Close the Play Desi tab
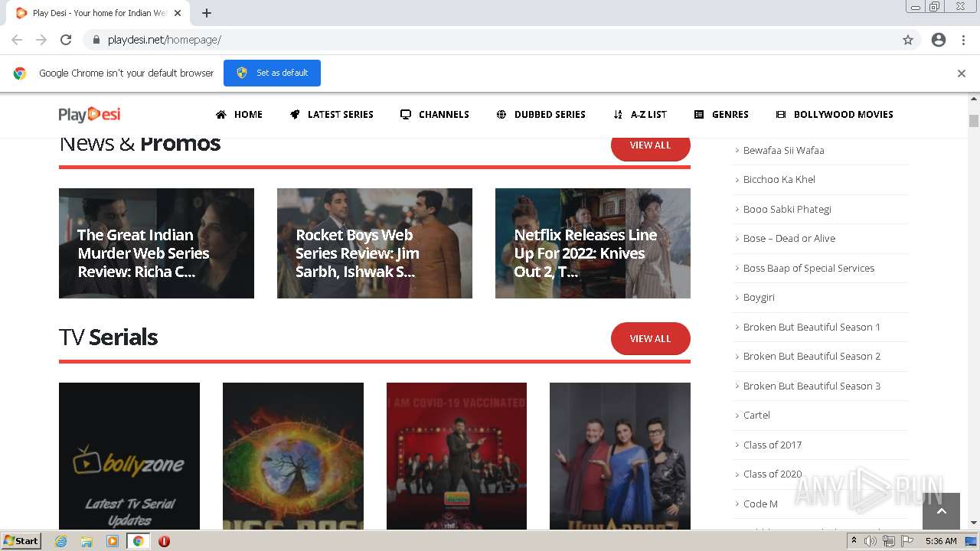The width and height of the screenshot is (980, 551). [x=178, y=13]
